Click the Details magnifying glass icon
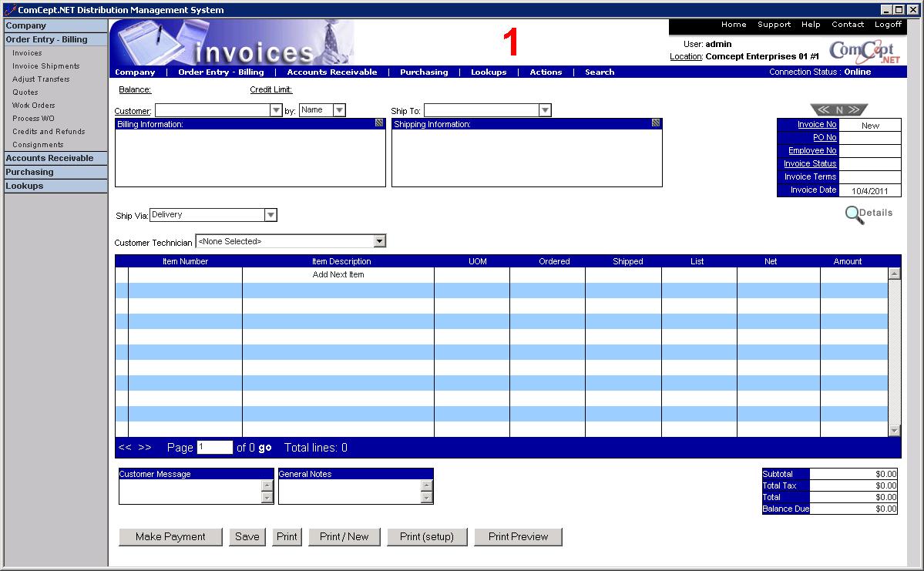The height and width of the screenshot is (571, 924). click(855, 215)
